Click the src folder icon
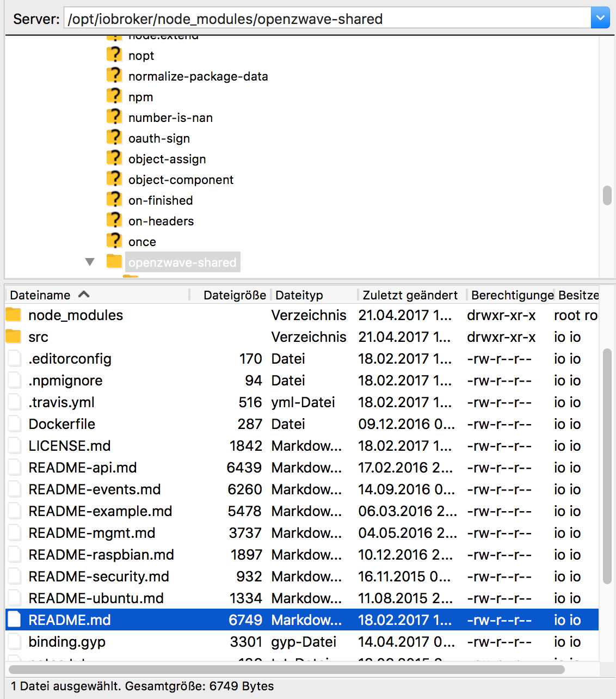 coord(13,337)
